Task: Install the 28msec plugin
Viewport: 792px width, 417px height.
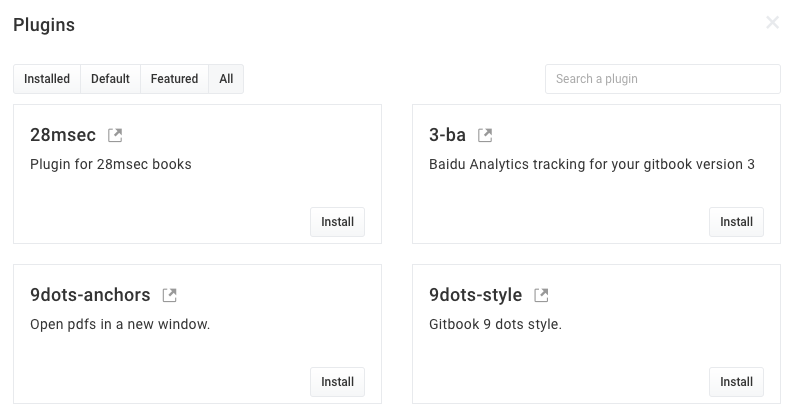Action: 337,222
